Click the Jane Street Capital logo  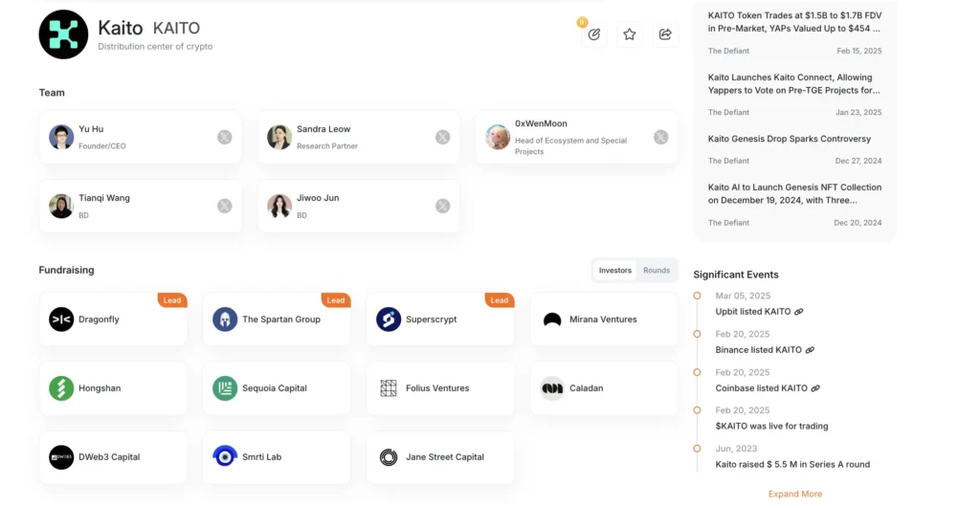pyautogui.click(x=389, y=456)
